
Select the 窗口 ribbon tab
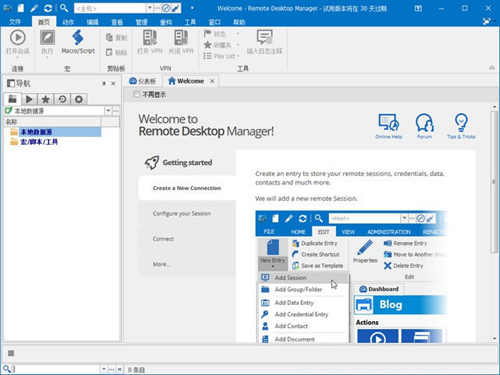point(214,22)
